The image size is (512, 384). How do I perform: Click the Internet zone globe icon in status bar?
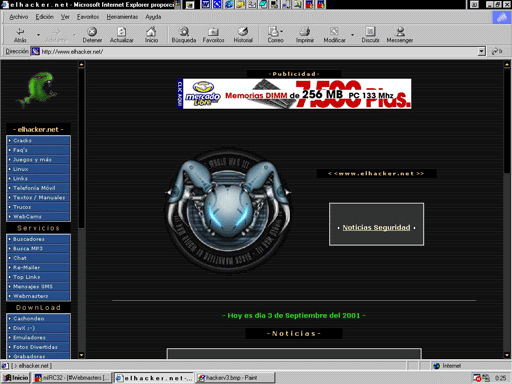click(x=436, y=366)
